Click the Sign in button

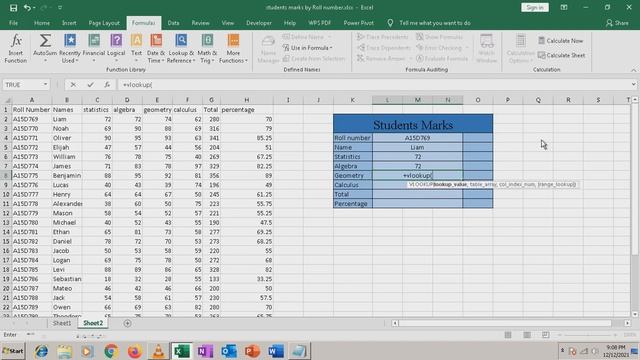[x=535, y=7]
